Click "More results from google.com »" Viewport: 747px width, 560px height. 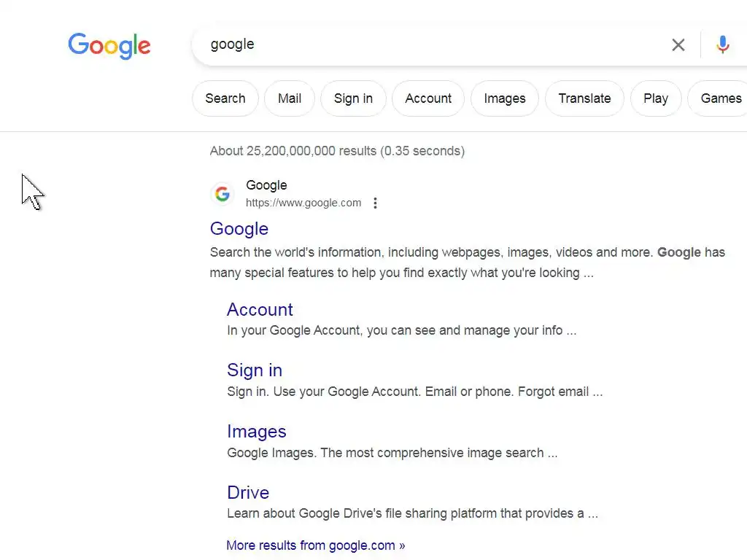tap(315, 545)
